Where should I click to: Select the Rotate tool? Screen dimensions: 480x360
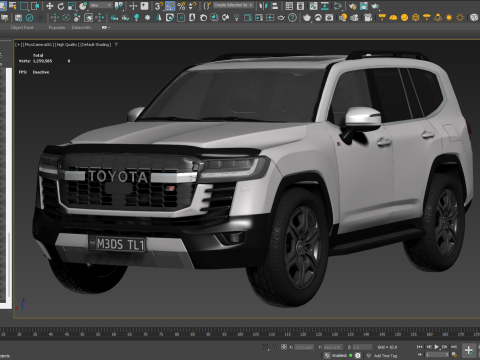coord(61,6)
